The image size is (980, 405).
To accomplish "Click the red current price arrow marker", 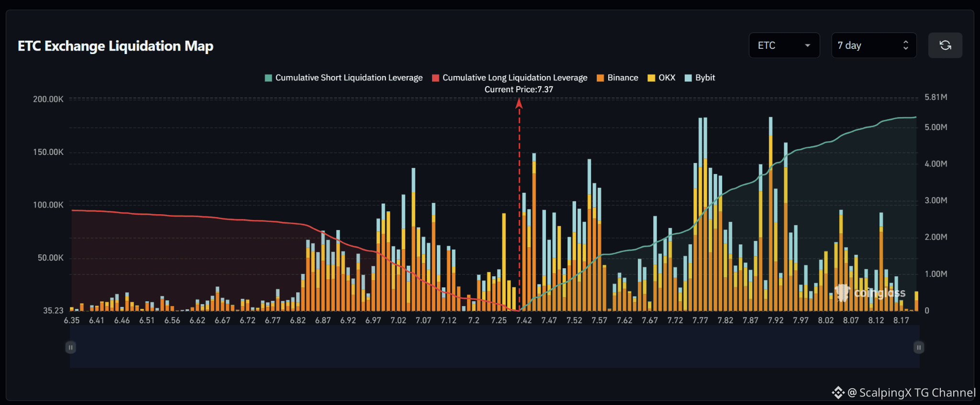I will click(519, 103).
